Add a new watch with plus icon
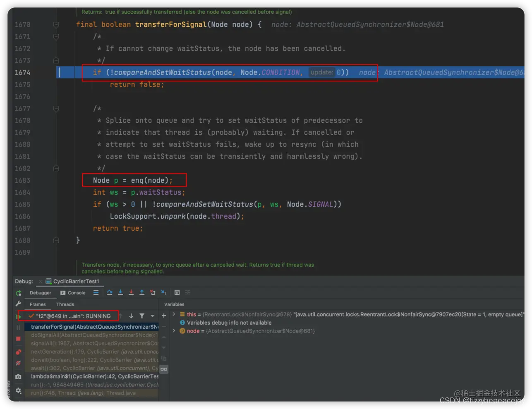The height and width of the screenshot is (409, 532). pyautogui.click(x=164, y=316)
